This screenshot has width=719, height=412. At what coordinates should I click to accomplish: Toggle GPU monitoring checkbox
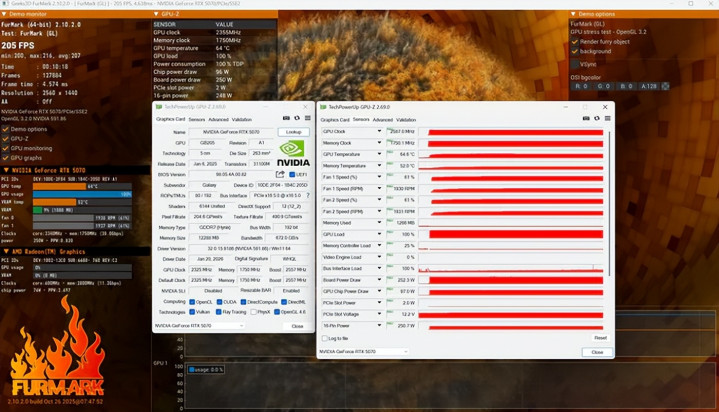(x=6, y=148)
